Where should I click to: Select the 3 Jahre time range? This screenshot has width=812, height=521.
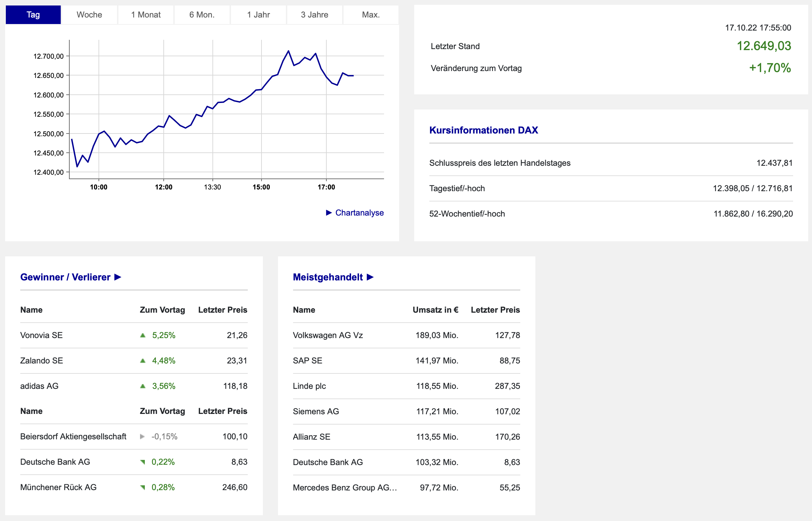[314, 15]
